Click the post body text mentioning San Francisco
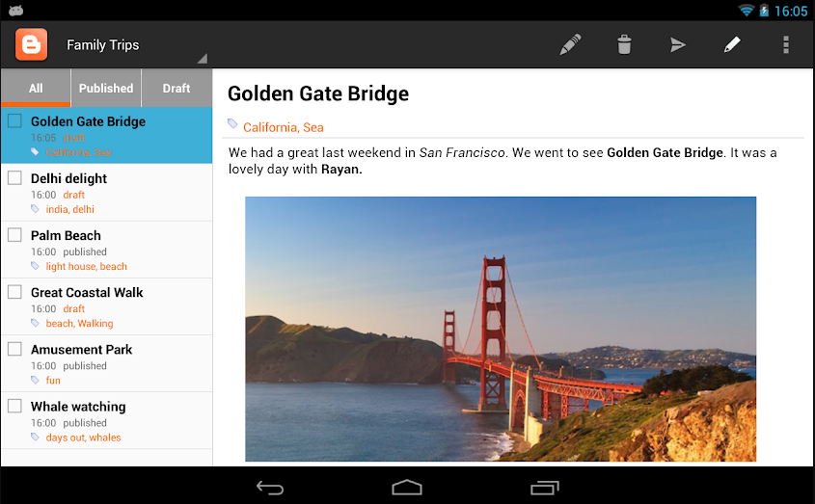The height and width of the screenshot is (504, 815). (503, 161)
